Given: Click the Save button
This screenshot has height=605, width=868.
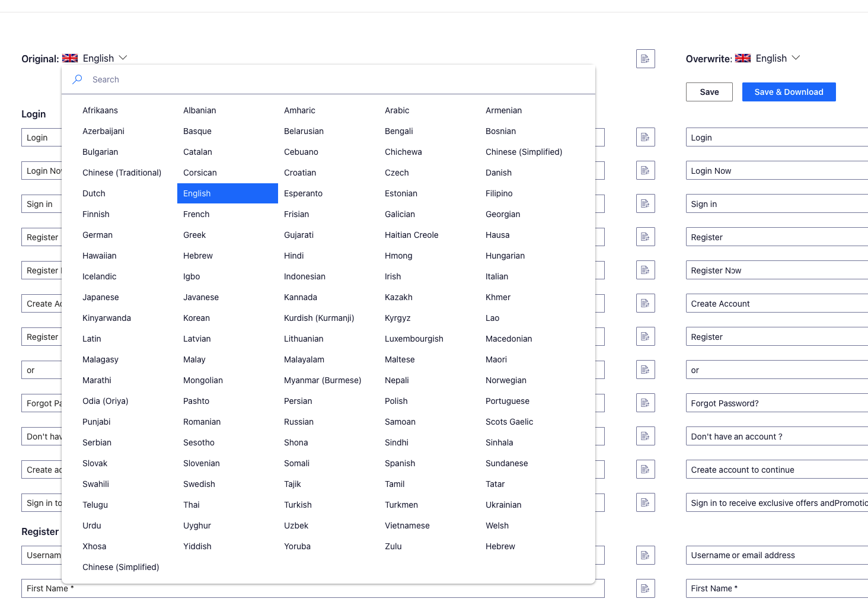Looking at the screenshot, I should [x=709, y=92].
